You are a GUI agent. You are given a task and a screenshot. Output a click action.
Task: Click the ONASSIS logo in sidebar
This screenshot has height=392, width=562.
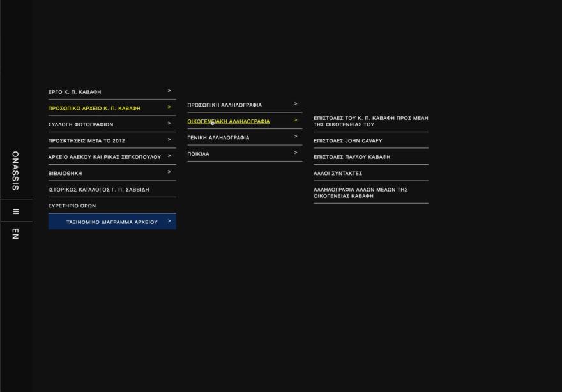[16, 171]
